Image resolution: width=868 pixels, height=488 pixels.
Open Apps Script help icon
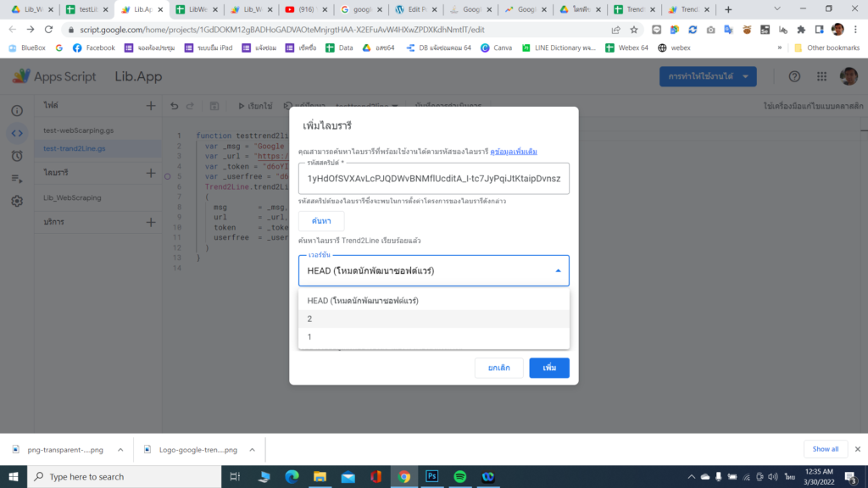coord(794,76)
